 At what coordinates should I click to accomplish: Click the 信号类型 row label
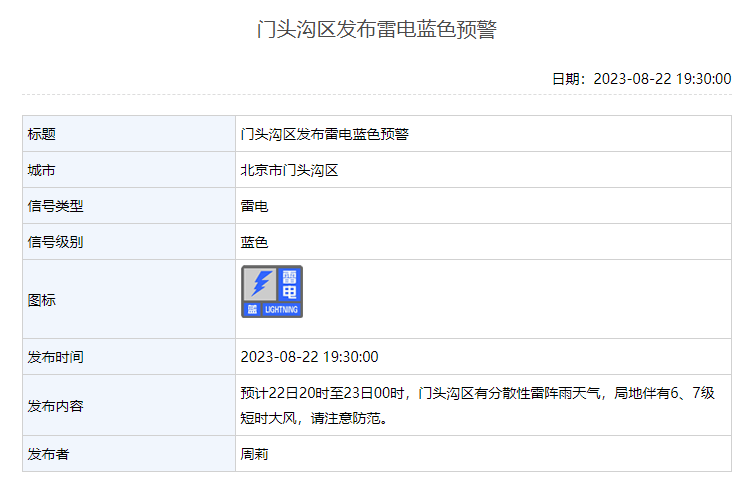pos(56,206)
